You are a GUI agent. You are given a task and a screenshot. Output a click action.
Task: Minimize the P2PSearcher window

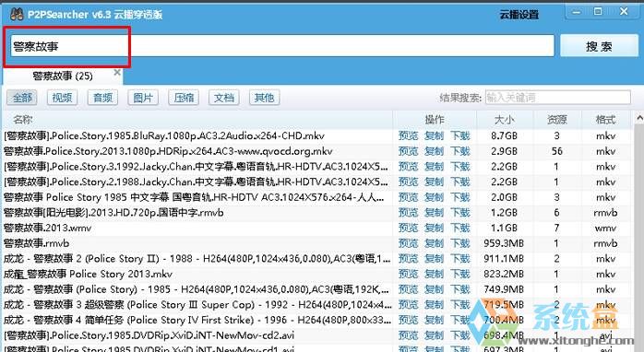pos(577,12)
